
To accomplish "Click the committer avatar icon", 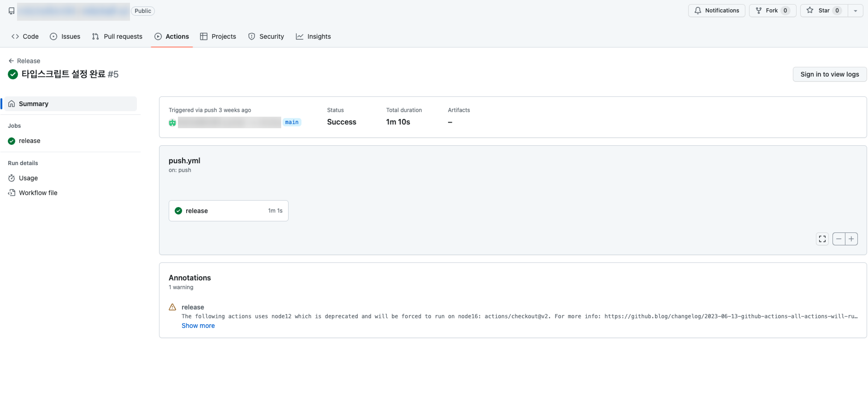I will (172, 122).
